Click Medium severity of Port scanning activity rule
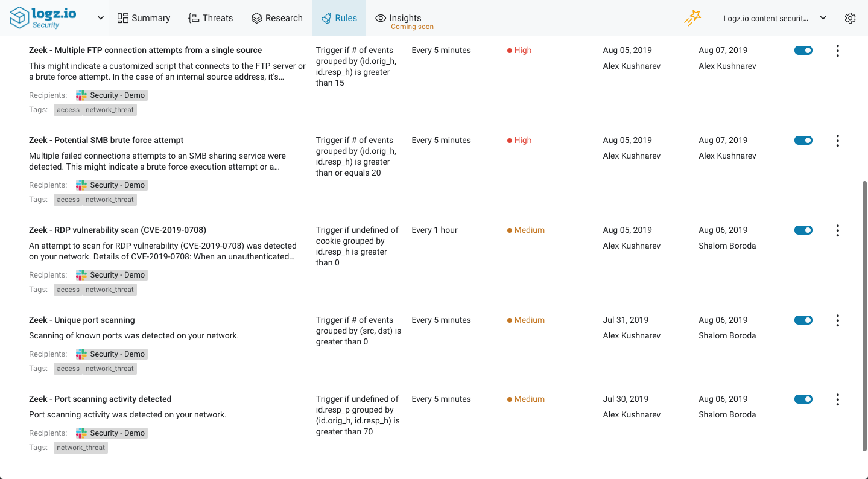 526,399
